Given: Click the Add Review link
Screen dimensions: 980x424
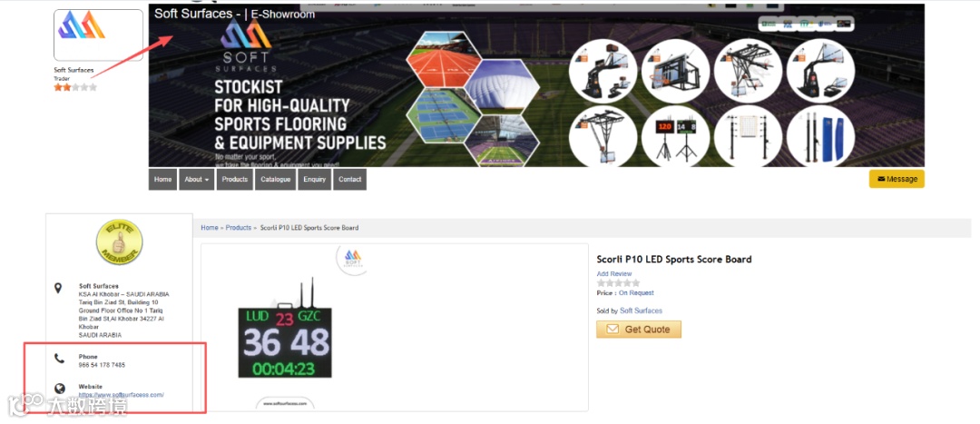Looking at the screenshot, I should [614, 274].
